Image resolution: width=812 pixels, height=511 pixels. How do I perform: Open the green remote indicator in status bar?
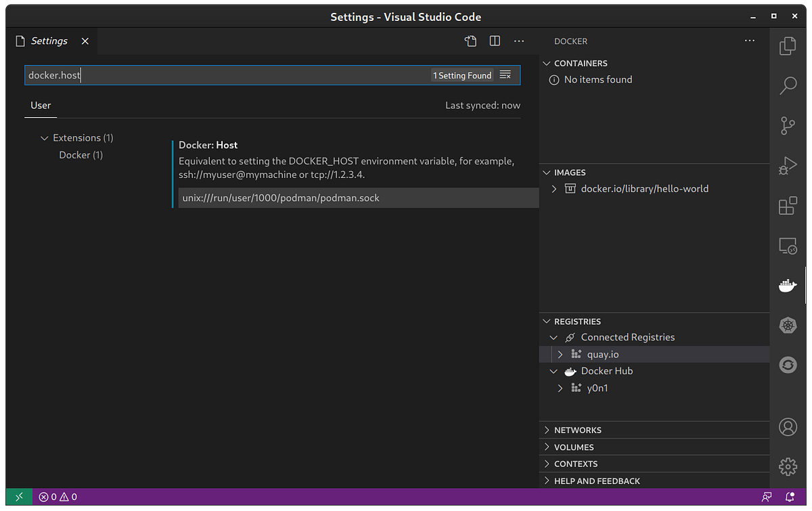pos(18,496)
